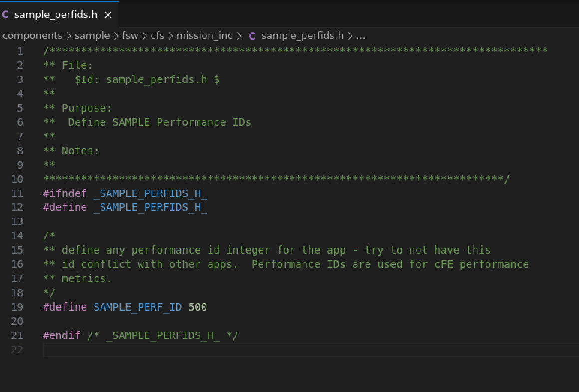Click '/* _SAMPLE_PERFIDS_H_ */' trailing comment
The width and height of the screenshot is (579, 392).
(163, 335)
